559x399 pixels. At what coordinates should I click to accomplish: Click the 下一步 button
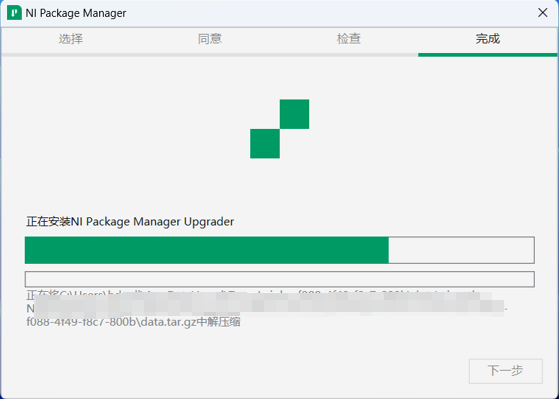pos(506,371)
